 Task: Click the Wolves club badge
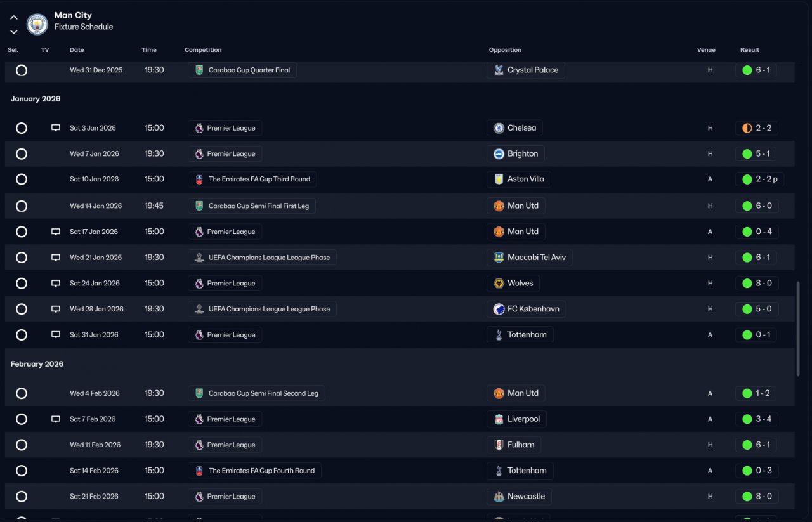499,284
